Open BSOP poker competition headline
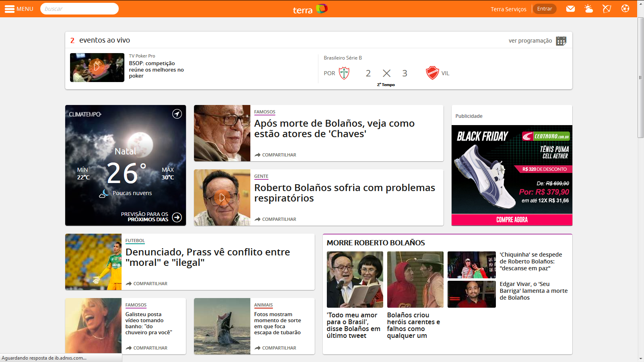 (156, 70)
